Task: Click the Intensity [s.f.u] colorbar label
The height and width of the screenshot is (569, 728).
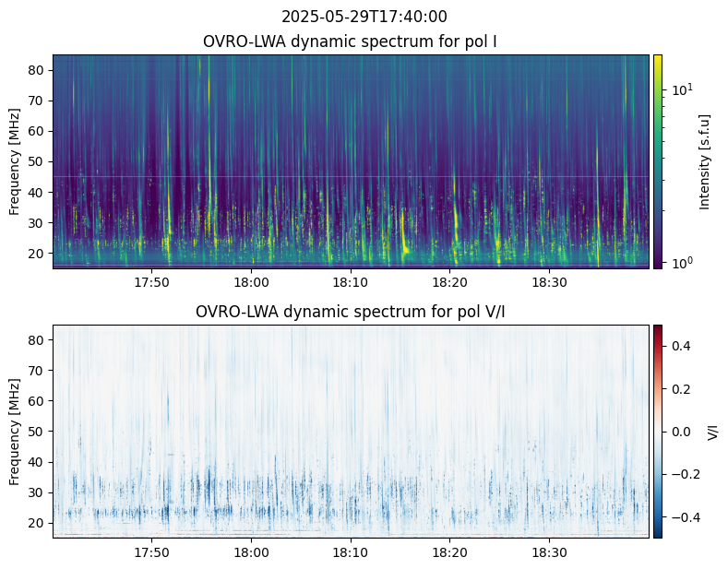Action: coord(705,161)
